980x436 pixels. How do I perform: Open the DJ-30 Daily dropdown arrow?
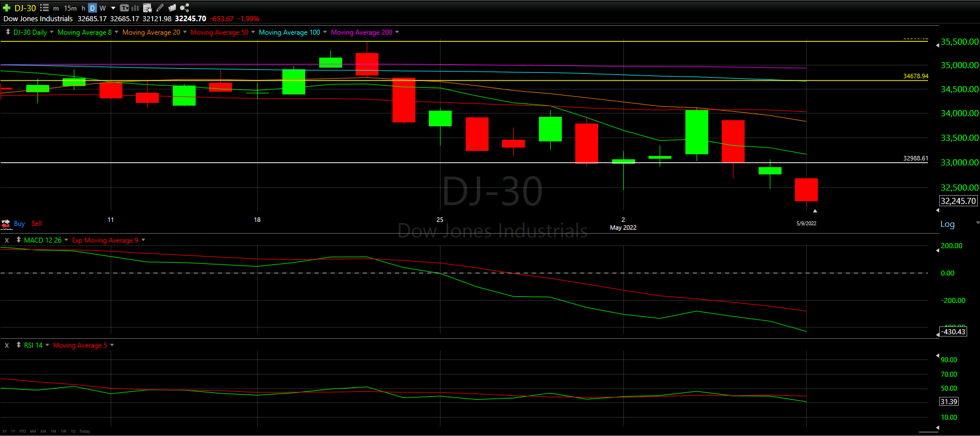tap(51, 32)
